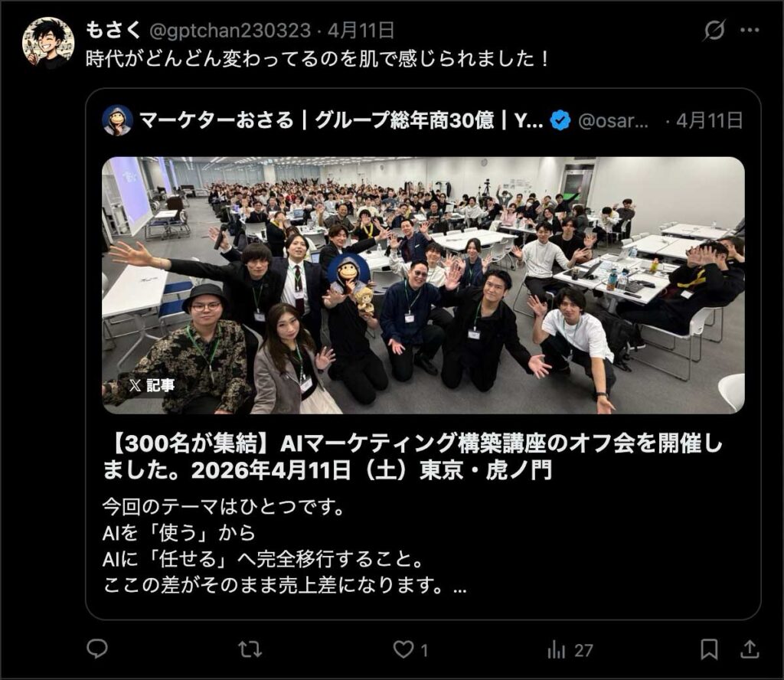Like the post using the heart icon
784x680 pixels.
[403, 649]
